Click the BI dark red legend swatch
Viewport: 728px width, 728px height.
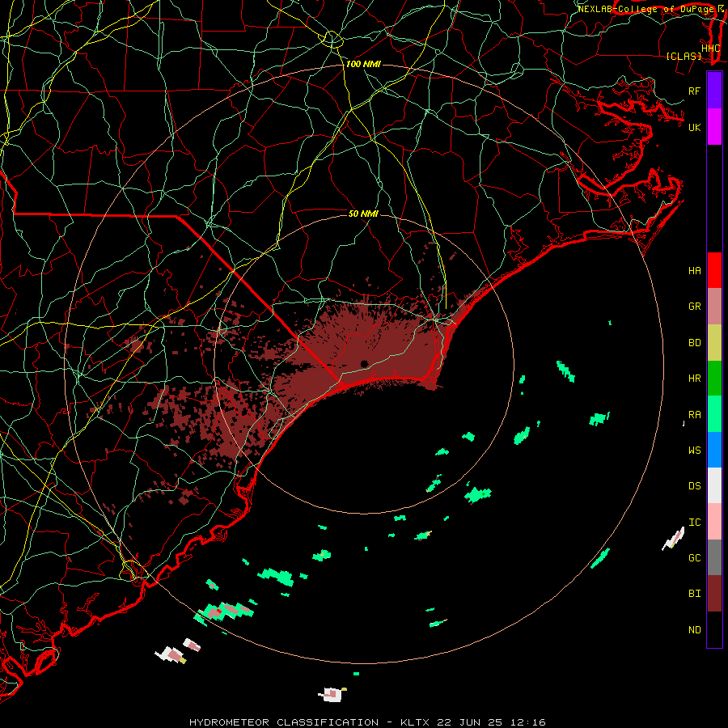[714, 594]
